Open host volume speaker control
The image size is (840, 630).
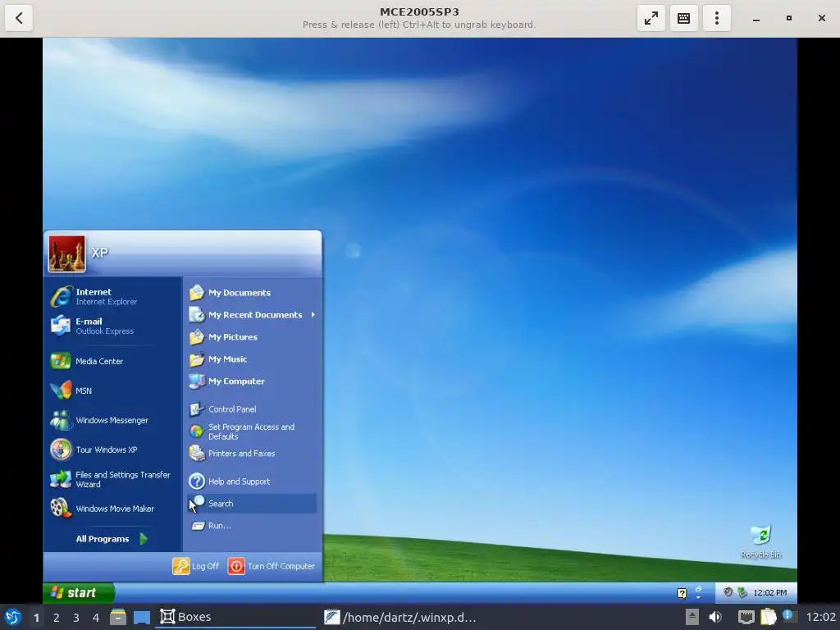point(715,617)
